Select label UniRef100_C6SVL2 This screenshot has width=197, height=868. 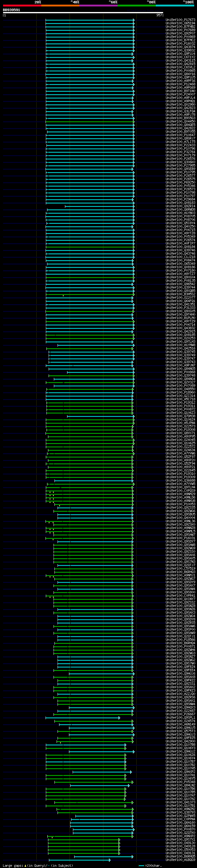(x=180, y=67)
